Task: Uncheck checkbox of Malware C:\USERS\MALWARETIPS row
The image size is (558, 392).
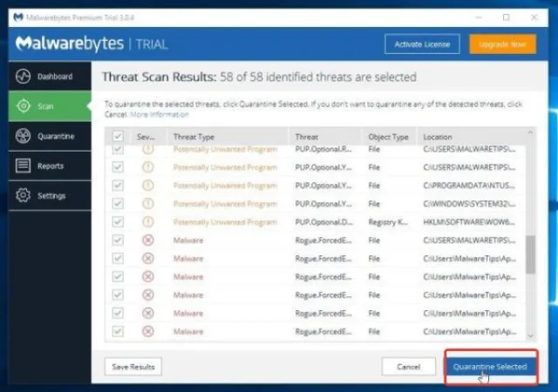Action: click(x=118, y=240)
